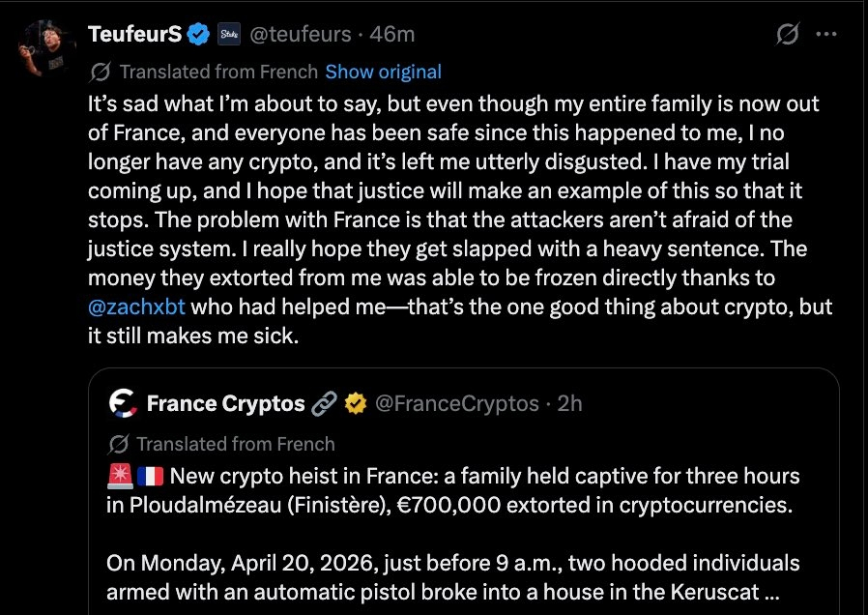
Task: Click the France Cryptos display name
Action: click(x=225, y=403)
